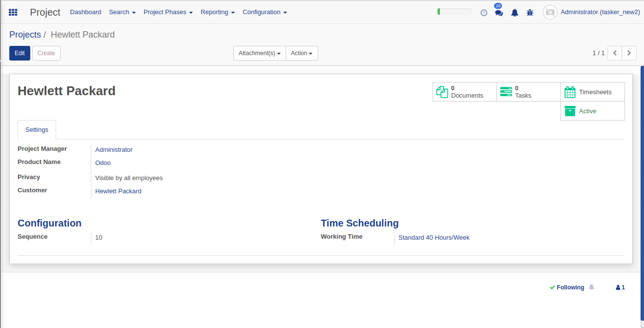644x328 pixels.
Task: Click the user avatar camera placeholder
Action: point(550,12)
